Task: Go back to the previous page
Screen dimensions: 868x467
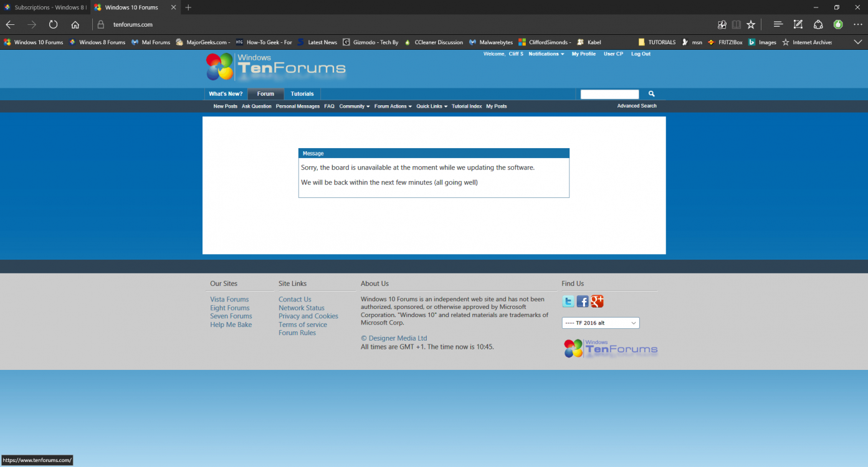Action: point(10,25)
